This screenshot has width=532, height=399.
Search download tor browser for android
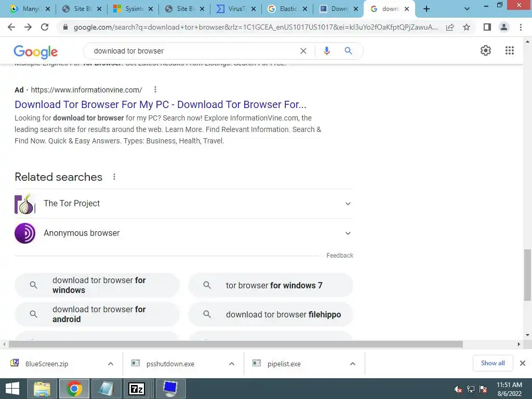click(97, 314)
